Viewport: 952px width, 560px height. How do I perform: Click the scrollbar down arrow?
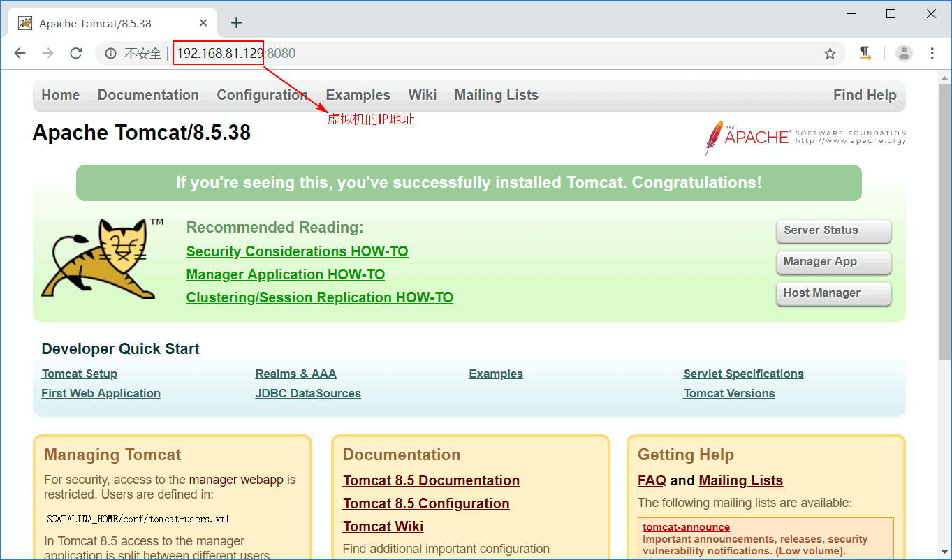click(944, 552)
